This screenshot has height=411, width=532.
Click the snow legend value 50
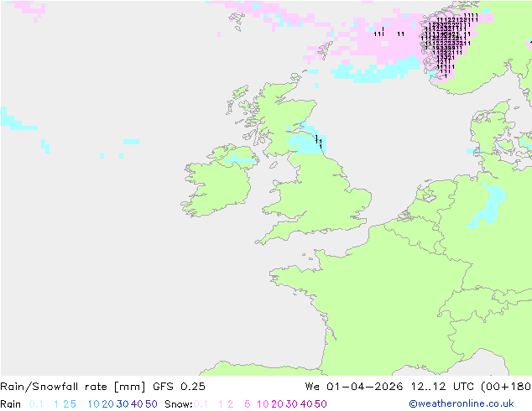pos(321,404)
